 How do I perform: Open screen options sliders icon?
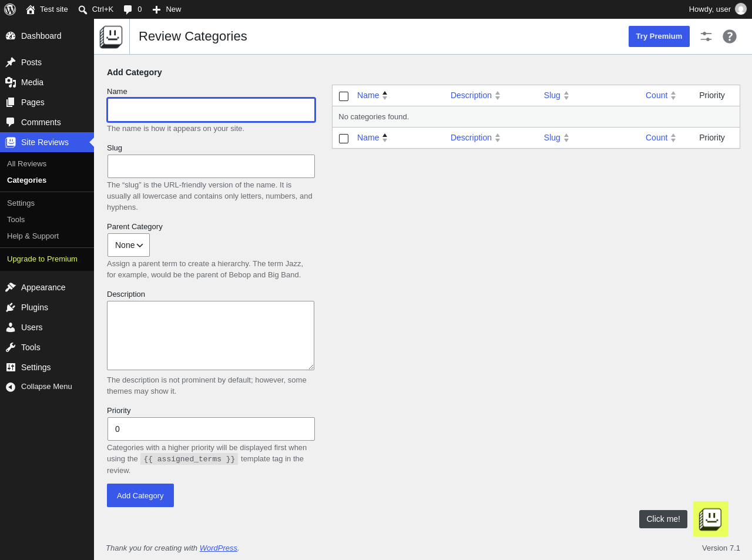point(706,36)
